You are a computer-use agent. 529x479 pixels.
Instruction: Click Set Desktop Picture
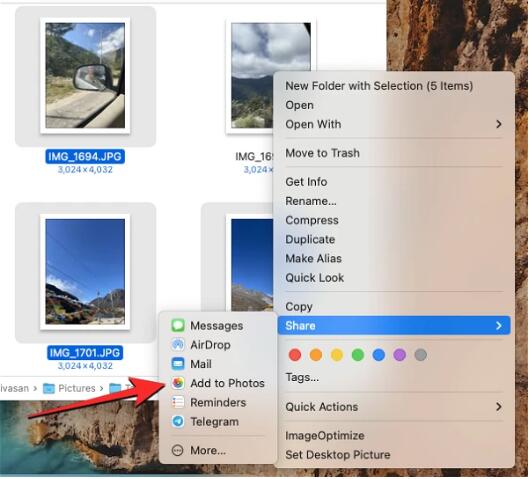(x=338, y=455)
